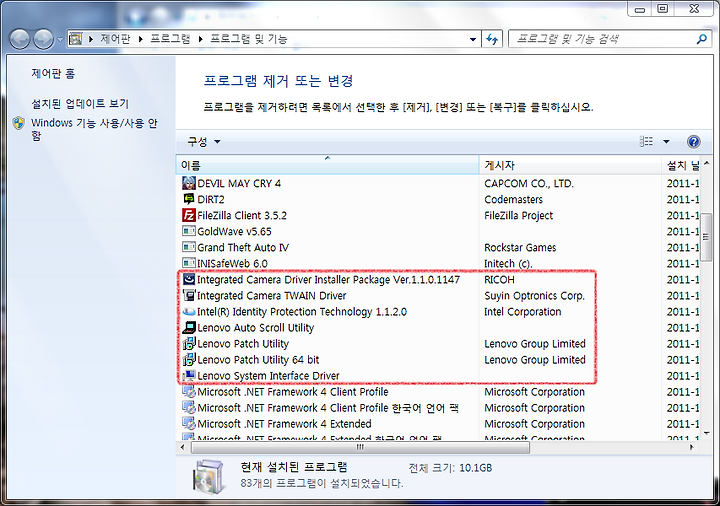Click the DEVIL MAY CRY 4 program icon
This screenshot has width=720, height=506.
coord(189,183)
